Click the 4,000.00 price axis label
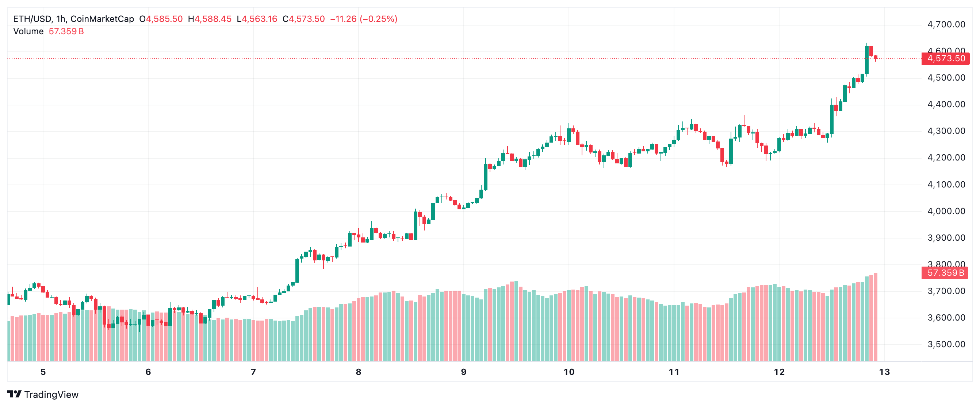Viewport: 980px width, 407px height. [946, 211]
